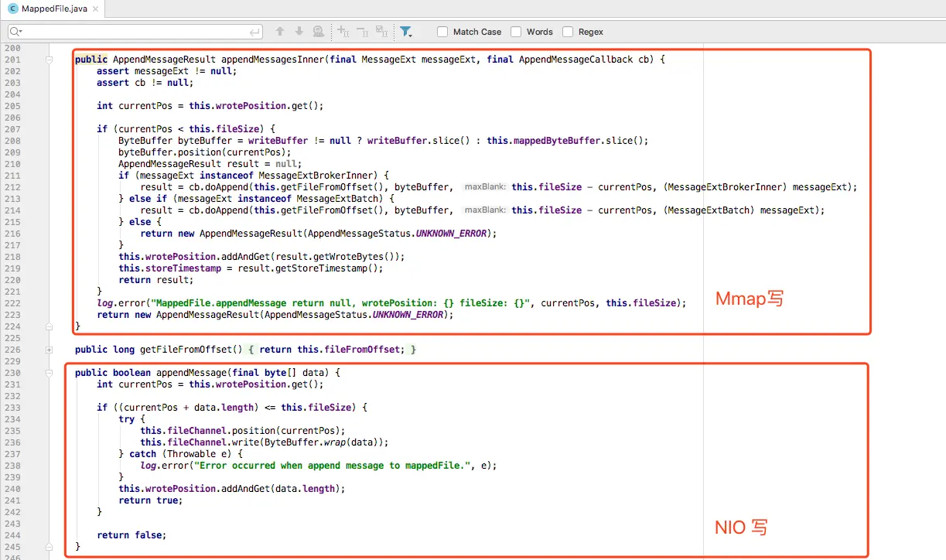Screen dimensions: 946x560
Task: Click 'wrotePosition.get()' on line 205
Action: pos(265,106)
